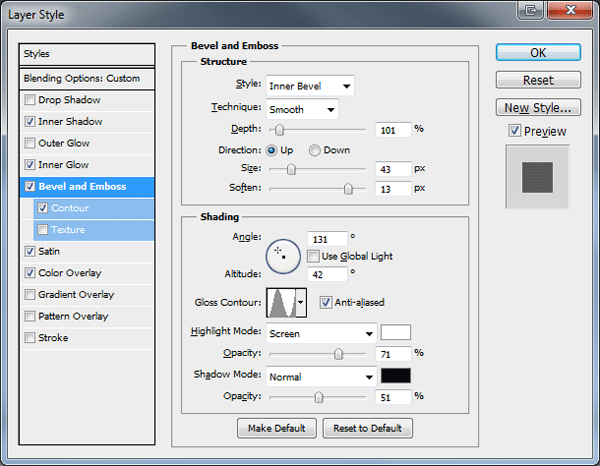Select the Drop Shadow label in list

click(69, 100)
